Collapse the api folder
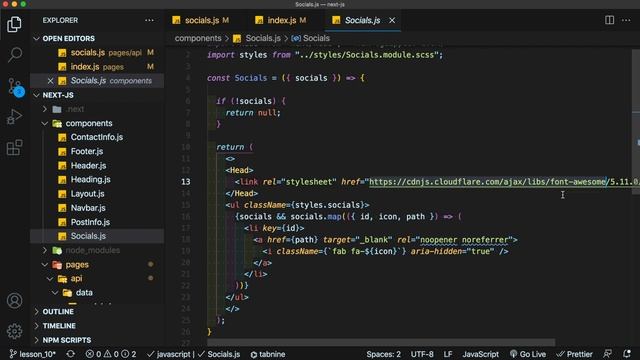This screenshot has height=360, width=640. coord(76,279)
